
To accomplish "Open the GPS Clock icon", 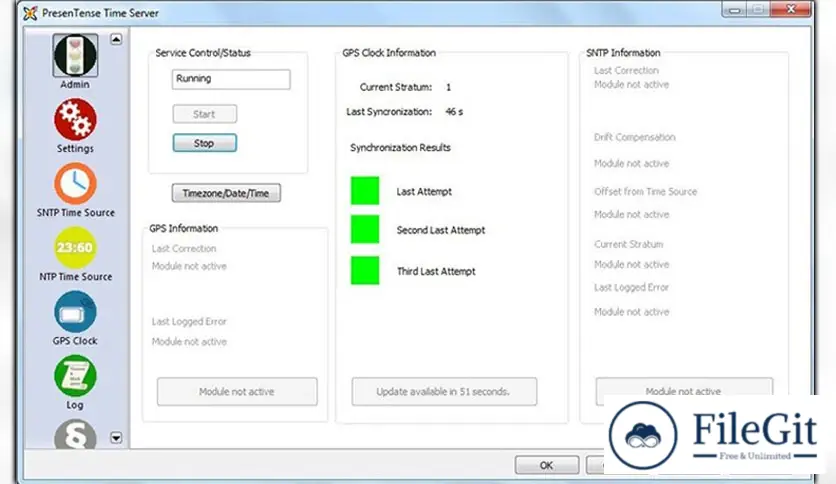I will pyautogui.click(x=75, y=311).
